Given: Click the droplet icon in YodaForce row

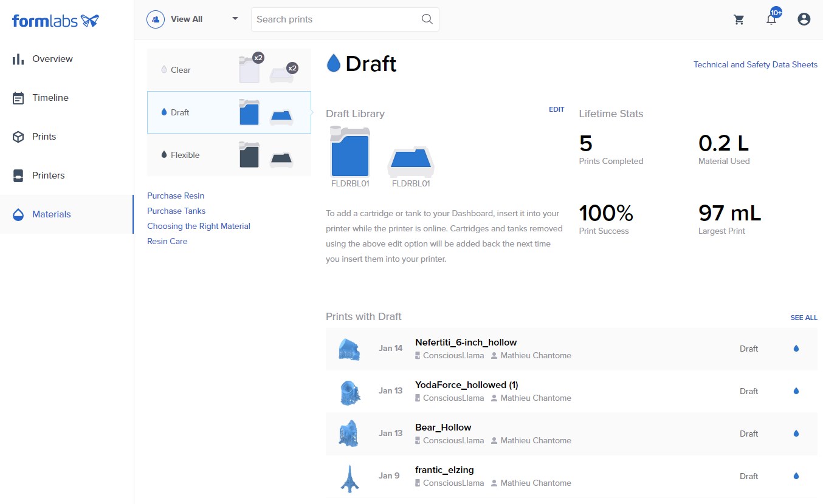Looking at the screenshot, I should point(796,391).
